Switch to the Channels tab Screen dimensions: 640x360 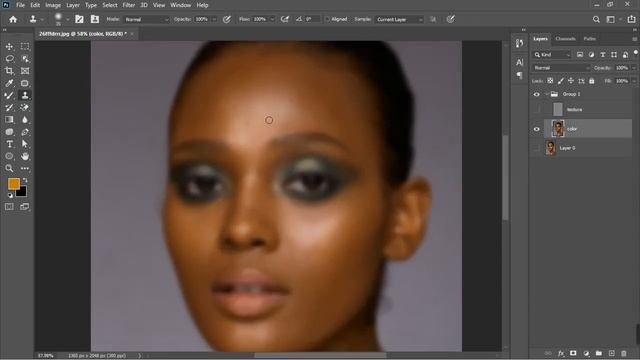coord(565,39)
